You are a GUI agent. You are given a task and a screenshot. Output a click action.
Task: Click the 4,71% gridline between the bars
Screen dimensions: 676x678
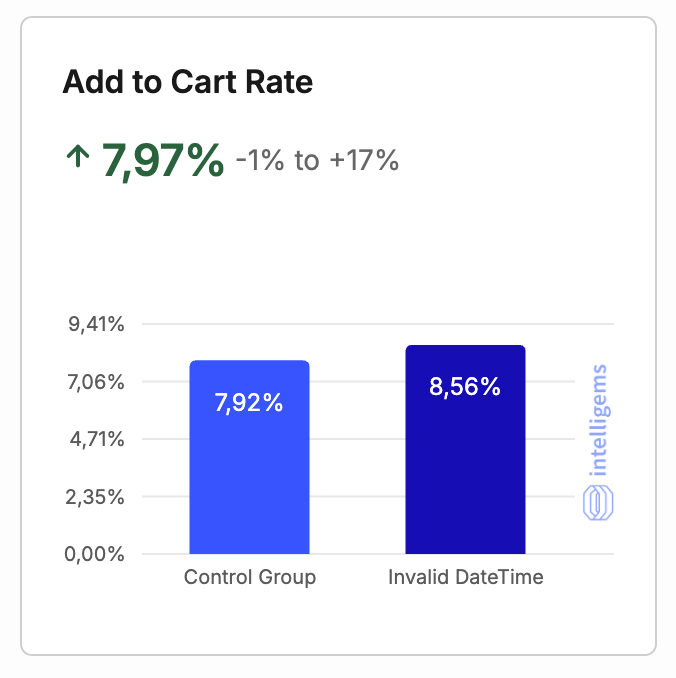(x=357, y=439)
